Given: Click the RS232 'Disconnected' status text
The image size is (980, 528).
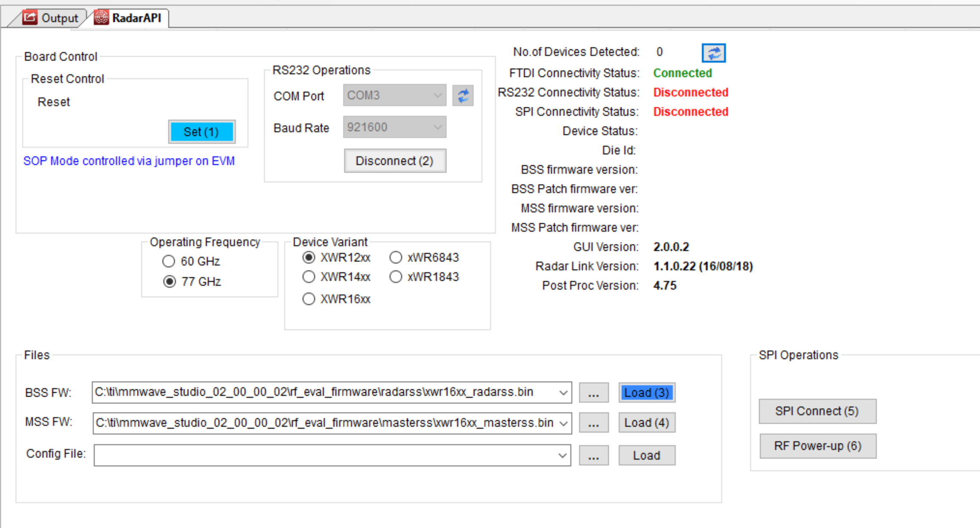Looking at the screenshot, I should (691, 92).
